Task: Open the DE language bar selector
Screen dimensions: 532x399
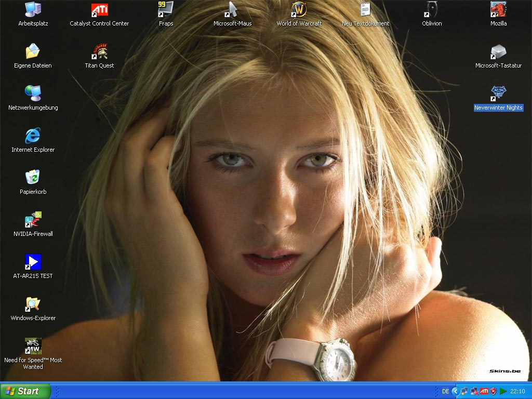Action: click(445, 391)
